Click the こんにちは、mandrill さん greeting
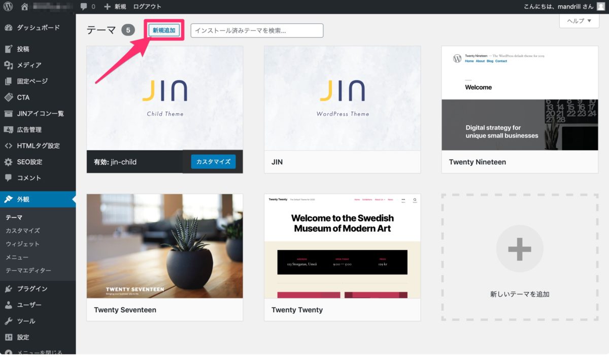The image size is (609, 364). point(558,7)
